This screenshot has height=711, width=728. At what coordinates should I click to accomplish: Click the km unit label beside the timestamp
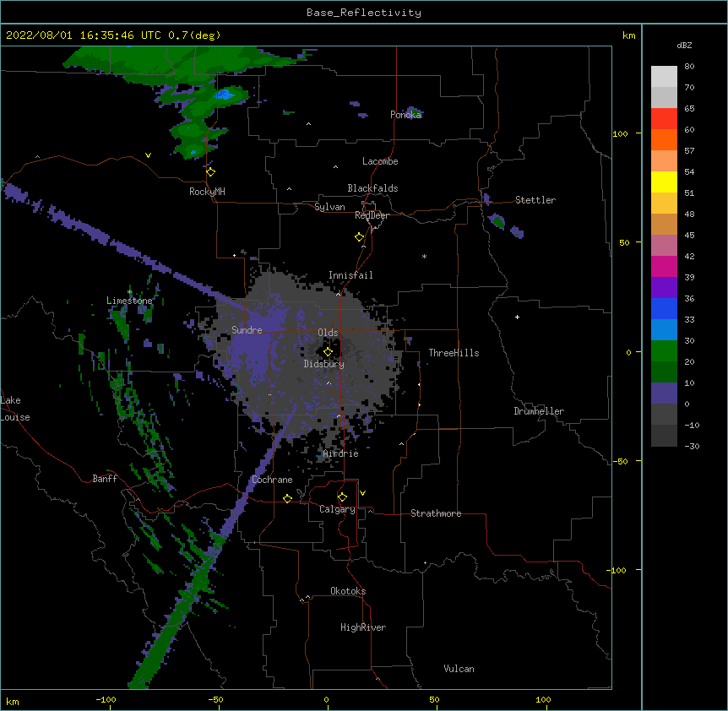click(x=628, y=35)
